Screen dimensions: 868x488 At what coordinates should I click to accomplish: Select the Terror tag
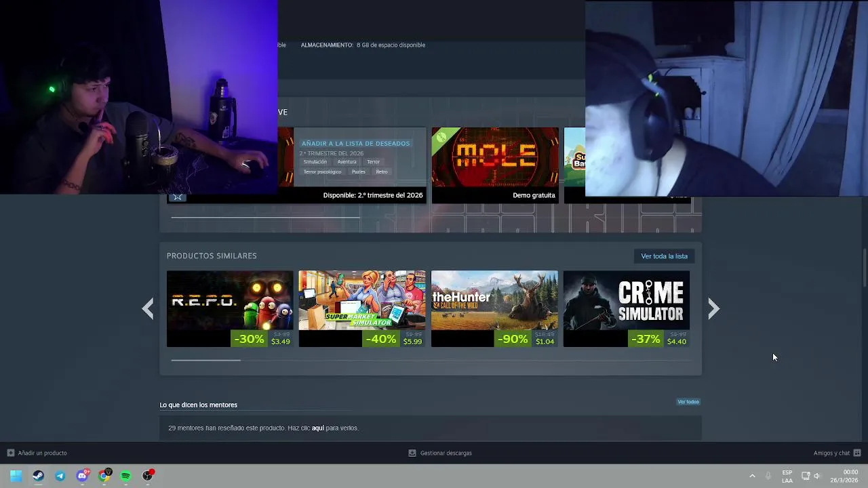[x=374, y=162]
